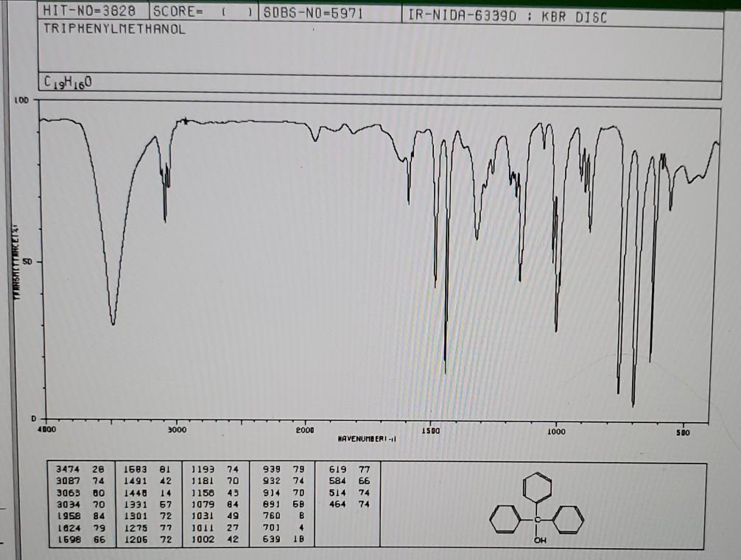Select the 639 entry in peak table

pyautogui.click(x=284, y=539)
